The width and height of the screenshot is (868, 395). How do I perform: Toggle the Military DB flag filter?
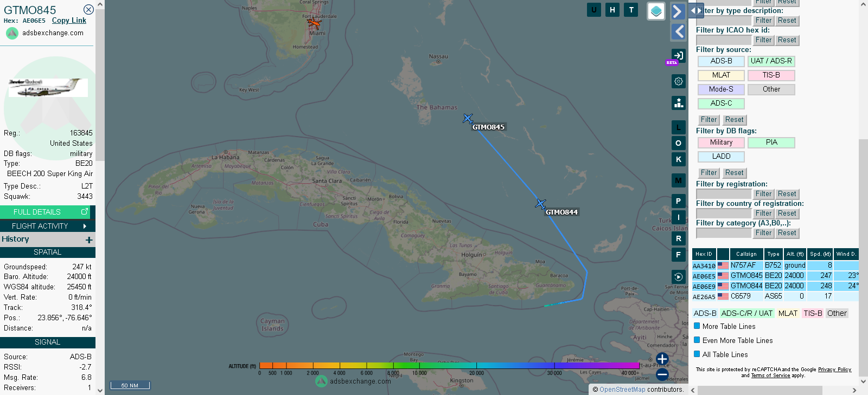pyautogui.click(x=721, y=143)
